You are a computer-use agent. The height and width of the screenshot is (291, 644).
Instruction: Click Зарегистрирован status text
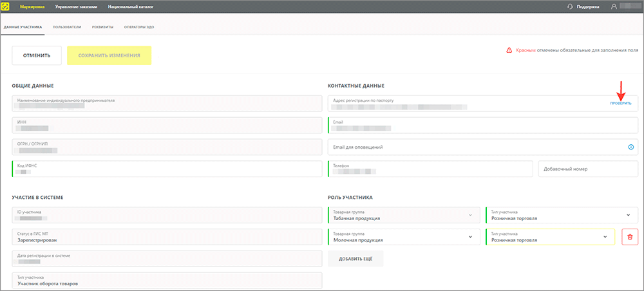pyautogui.click(x=37, y=240)
